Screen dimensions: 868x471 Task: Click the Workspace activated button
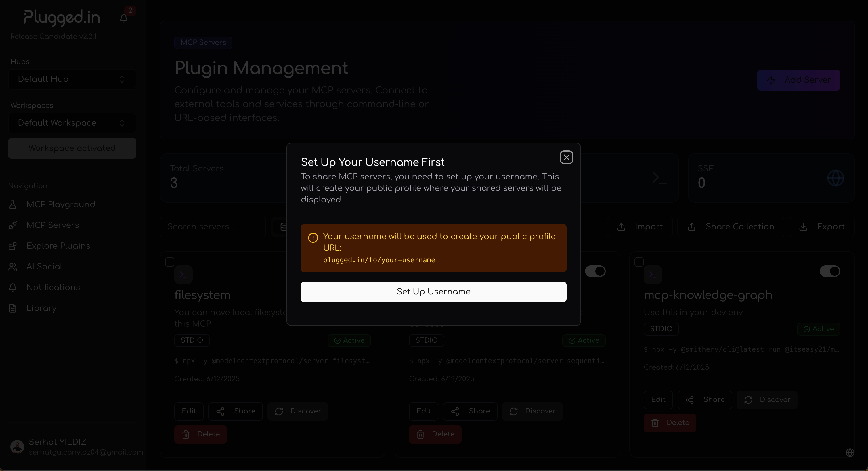72,148
